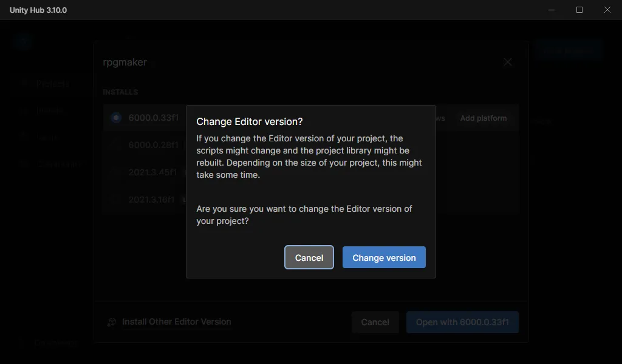Open the Projects sidebar tab
622x364 pixels.
[52, 84]
